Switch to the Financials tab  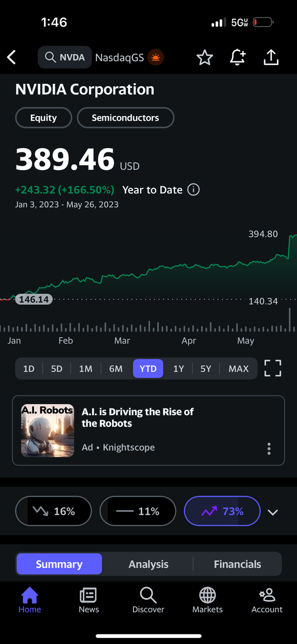click(x=237, y=564)
